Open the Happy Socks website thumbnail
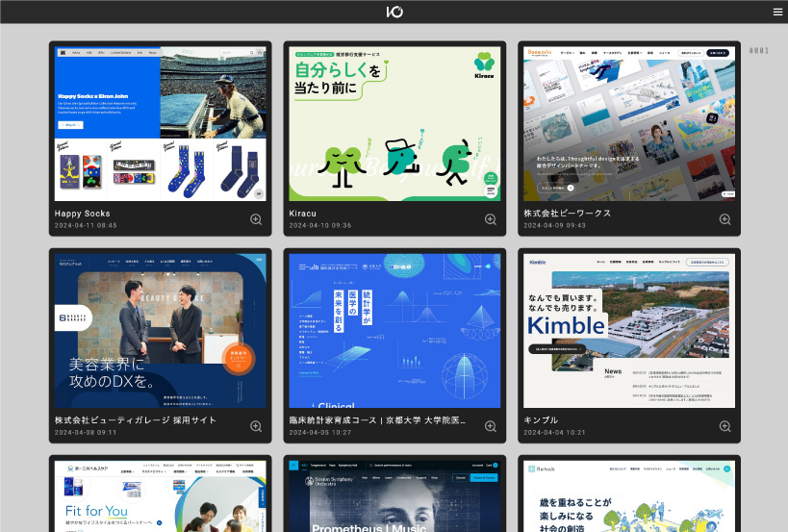Viewport: 788px width, 532px height. coord(161,123)
